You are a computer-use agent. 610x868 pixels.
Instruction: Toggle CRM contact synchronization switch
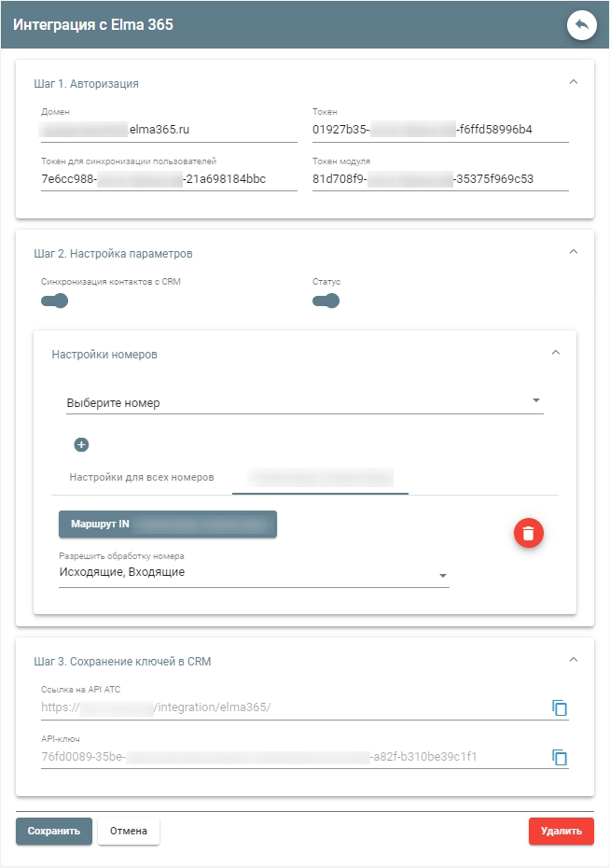pos(55,301)
